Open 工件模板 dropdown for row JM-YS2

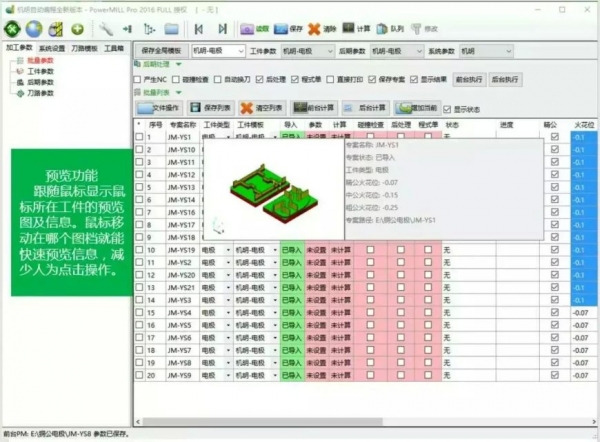pos(275,263)
